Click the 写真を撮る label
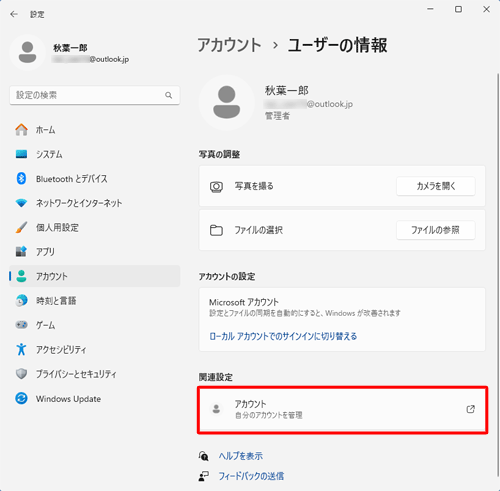This screenshot has height=491, width=500. pyautogui.click(x=254, y=186)
